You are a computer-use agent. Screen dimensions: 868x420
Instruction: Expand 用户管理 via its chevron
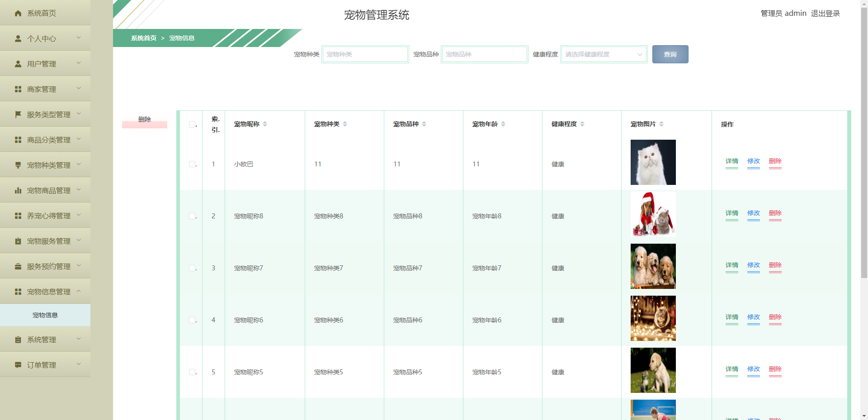tap(79, 63)
